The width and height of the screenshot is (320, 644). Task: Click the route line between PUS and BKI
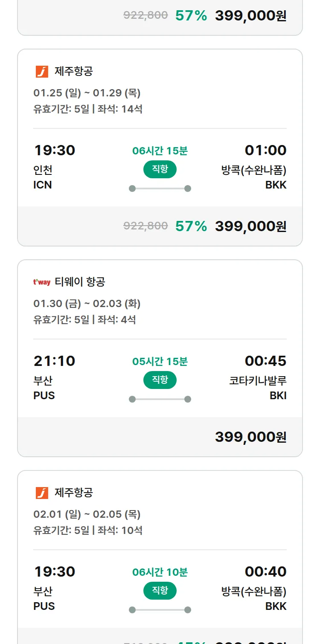pyautogui.click(x=160, y=399)
